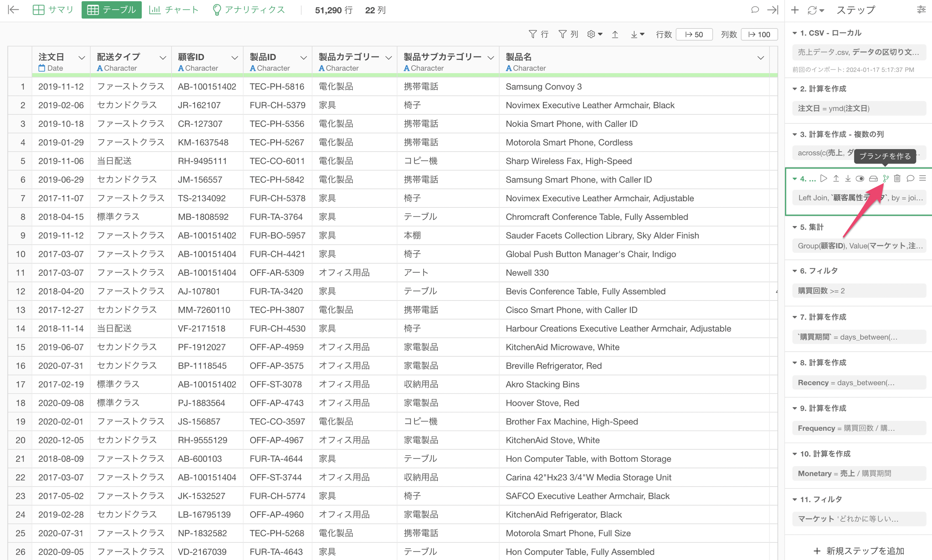Select the マーケット filter step token

coord(859,519)
